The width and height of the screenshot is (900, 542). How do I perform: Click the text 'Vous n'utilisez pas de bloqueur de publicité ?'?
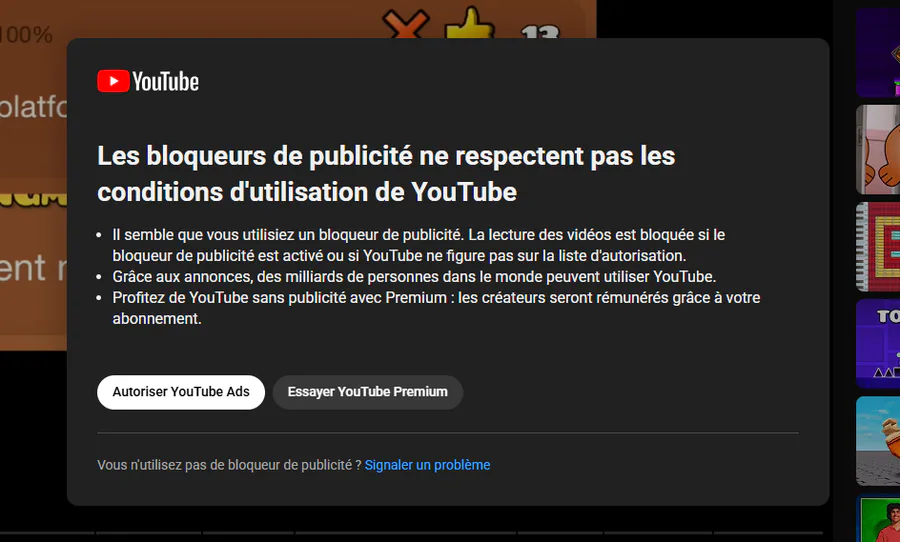(x=229, y=464)
